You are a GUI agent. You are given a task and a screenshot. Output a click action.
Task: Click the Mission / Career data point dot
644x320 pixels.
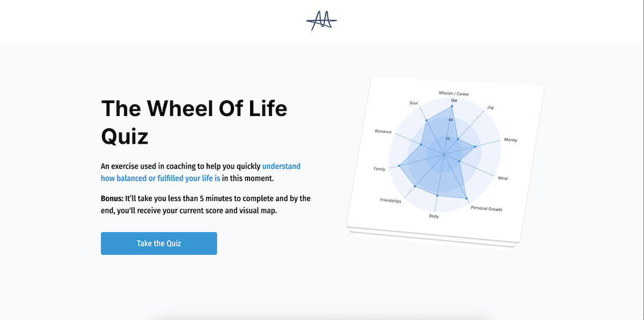coord(453,106)
